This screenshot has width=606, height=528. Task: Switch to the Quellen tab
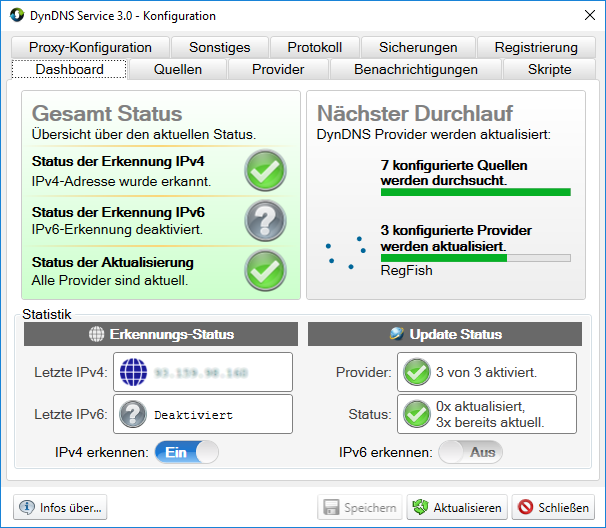point(178,69)
